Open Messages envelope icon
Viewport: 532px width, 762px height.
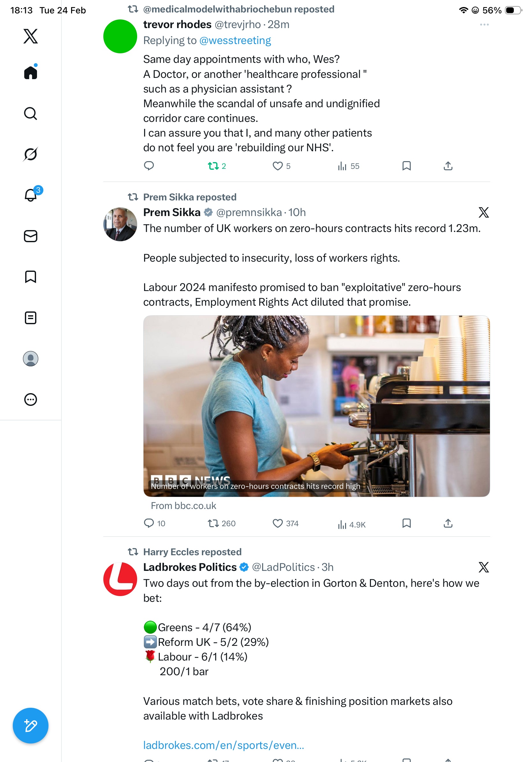(31, 236)
